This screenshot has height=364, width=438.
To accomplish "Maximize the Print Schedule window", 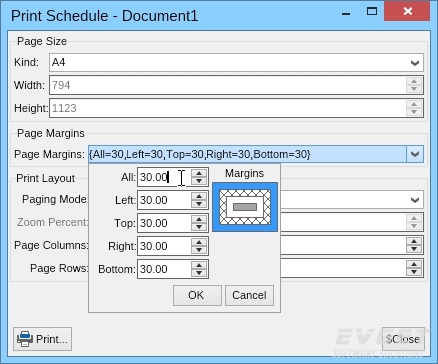I will click(x=372, y=11).
